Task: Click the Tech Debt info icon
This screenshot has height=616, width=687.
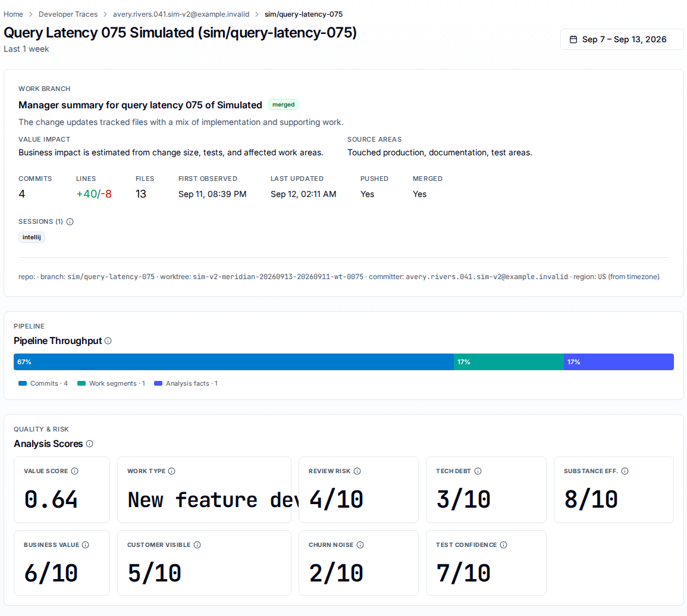Action: (x=478, y=471)
